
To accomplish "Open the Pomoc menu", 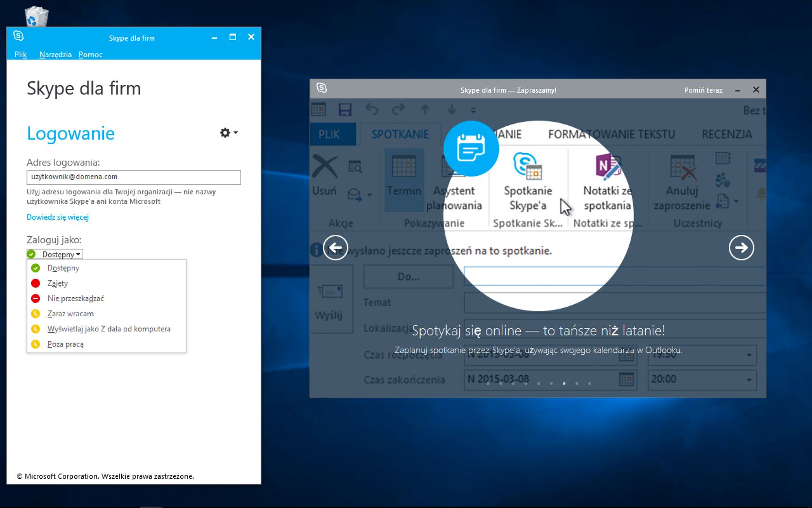I will [x=91, y=54].
